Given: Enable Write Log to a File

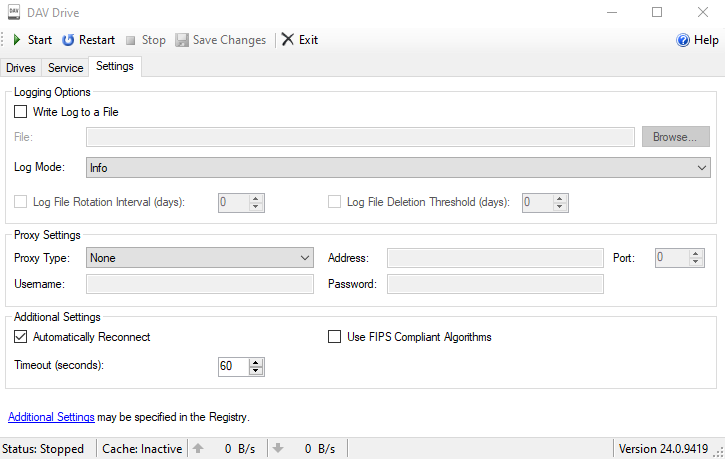Looking at the screenshot, I should click(21, 112).
